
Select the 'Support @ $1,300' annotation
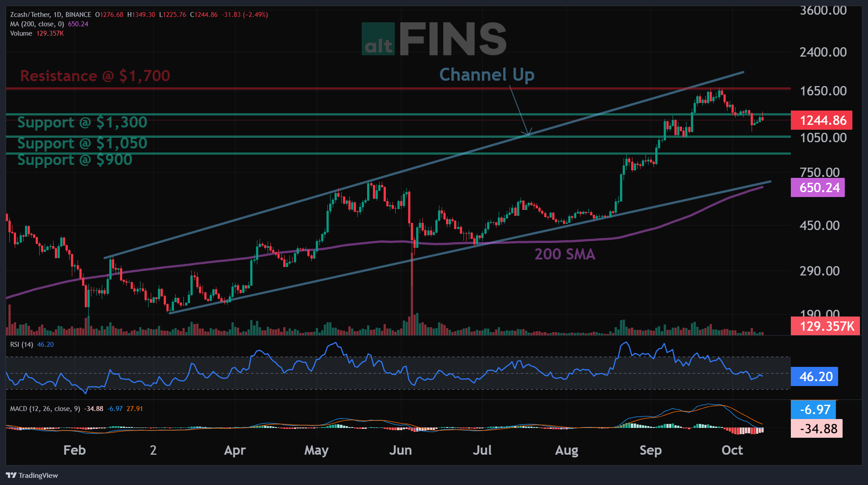click(82, 122)
